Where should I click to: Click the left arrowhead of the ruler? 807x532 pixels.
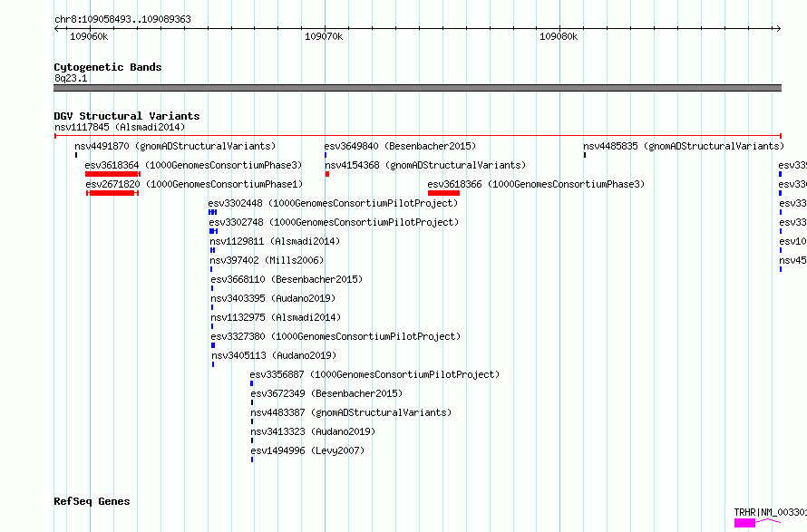click(56, 28)
